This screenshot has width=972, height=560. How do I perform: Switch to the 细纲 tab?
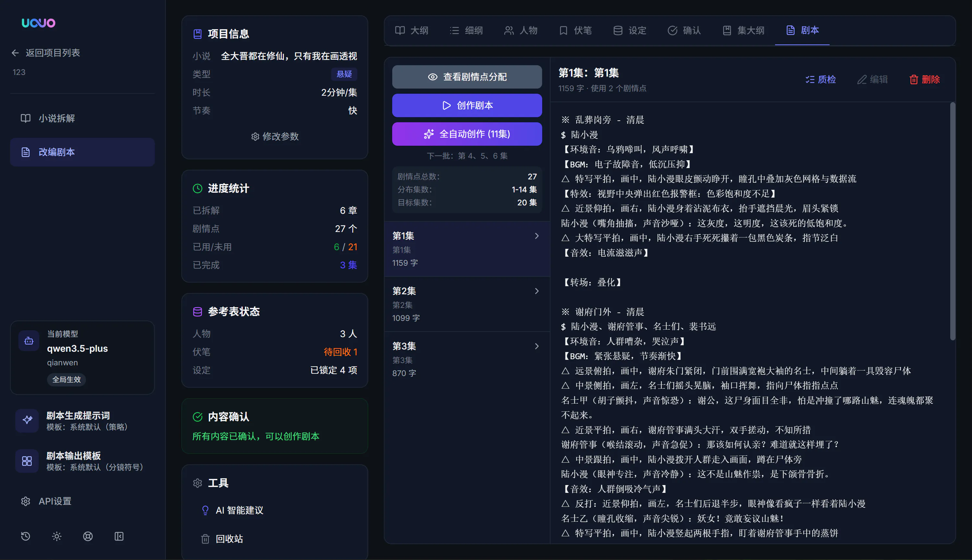(466, 30)
